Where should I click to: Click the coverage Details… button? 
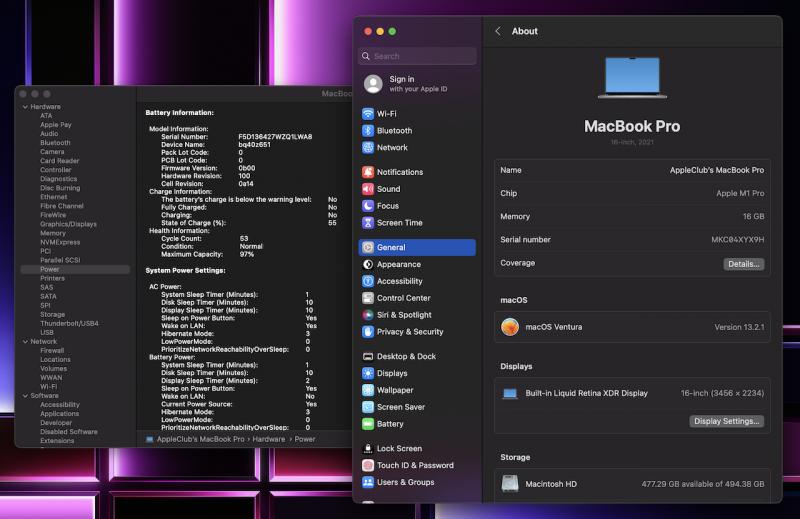(x=743, y=264)
